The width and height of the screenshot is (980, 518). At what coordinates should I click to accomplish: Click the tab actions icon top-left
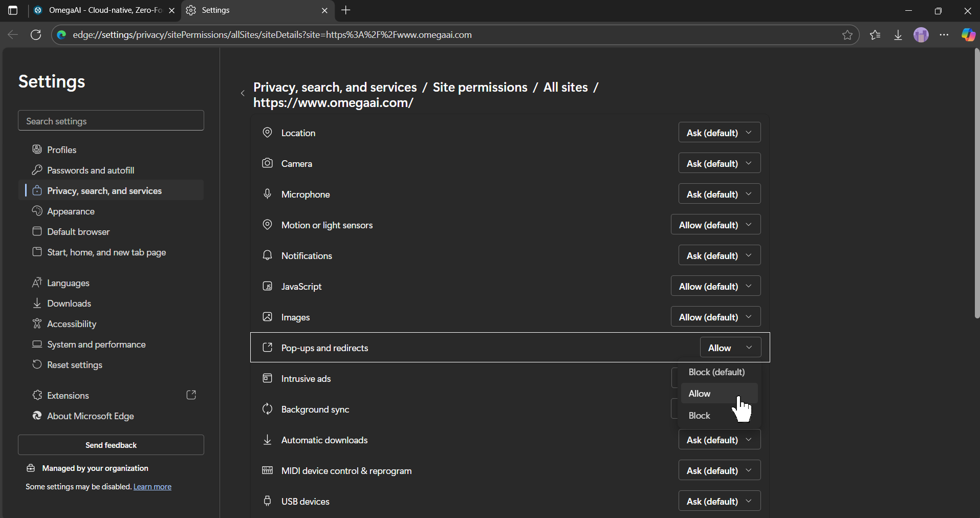[13, 10]
